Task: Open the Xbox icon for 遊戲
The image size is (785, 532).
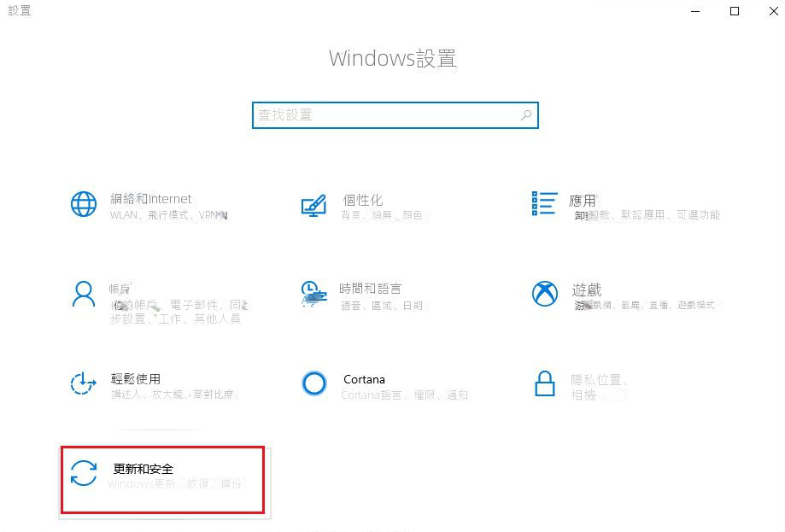Action: pyautogui.click(x=545, y=293)
